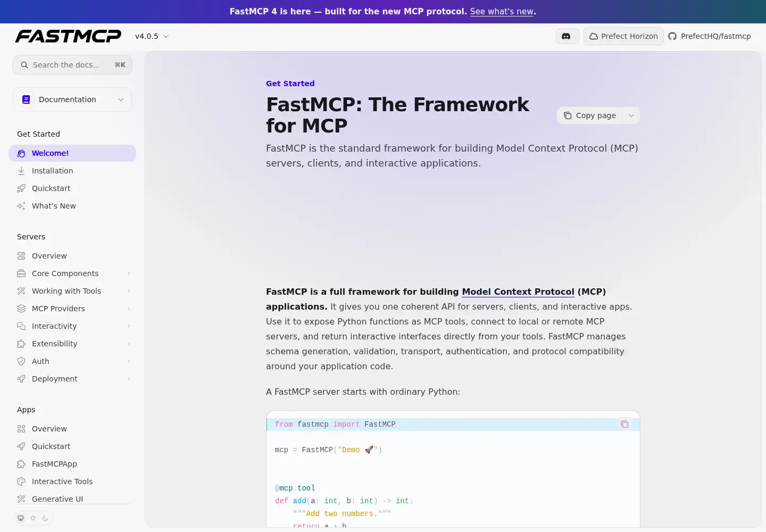Screen dimensions: 766x532
Task: Switch to system theme mode
Action: pyautogui.click(x=21, y=518)
